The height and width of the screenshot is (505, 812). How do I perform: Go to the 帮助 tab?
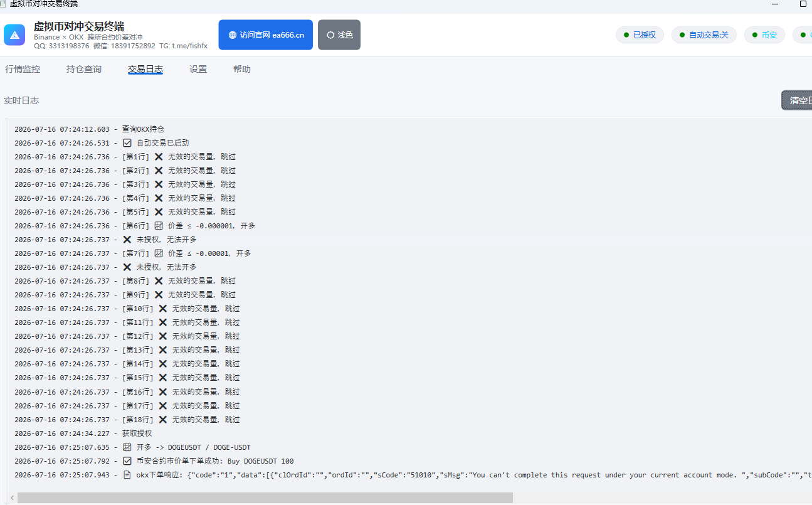point(242,69)
